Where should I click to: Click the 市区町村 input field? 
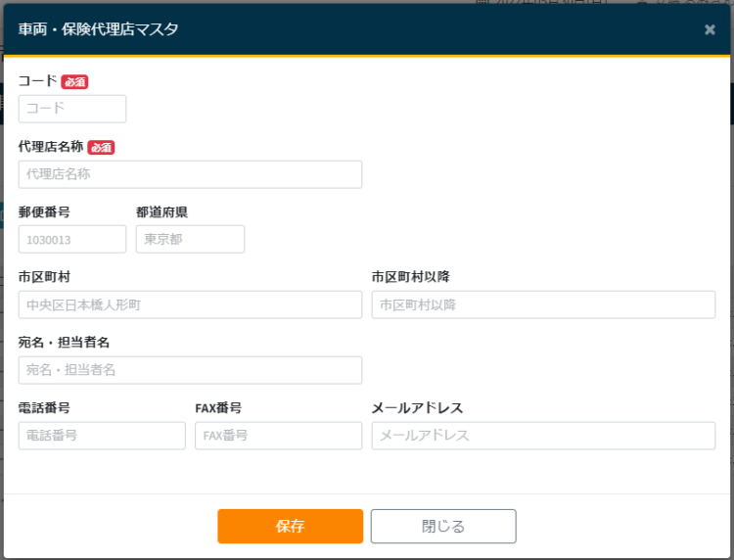pos(190,304)
